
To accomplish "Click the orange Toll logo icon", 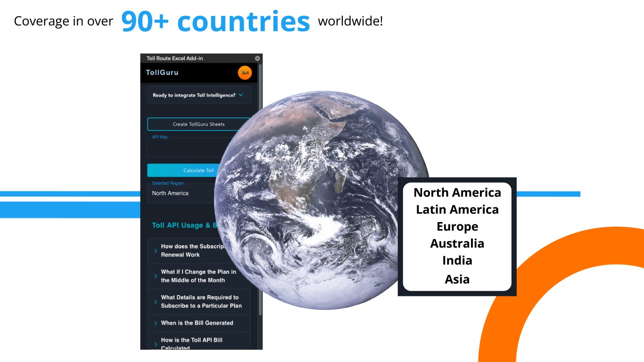I will pyautogui.click(x=245, y=73).
